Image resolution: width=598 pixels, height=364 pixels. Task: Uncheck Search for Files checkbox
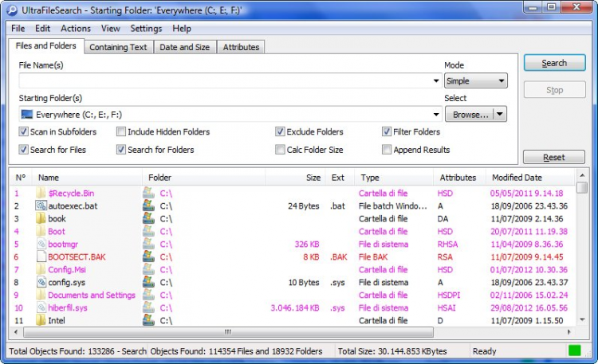click(x=23, y=150)
